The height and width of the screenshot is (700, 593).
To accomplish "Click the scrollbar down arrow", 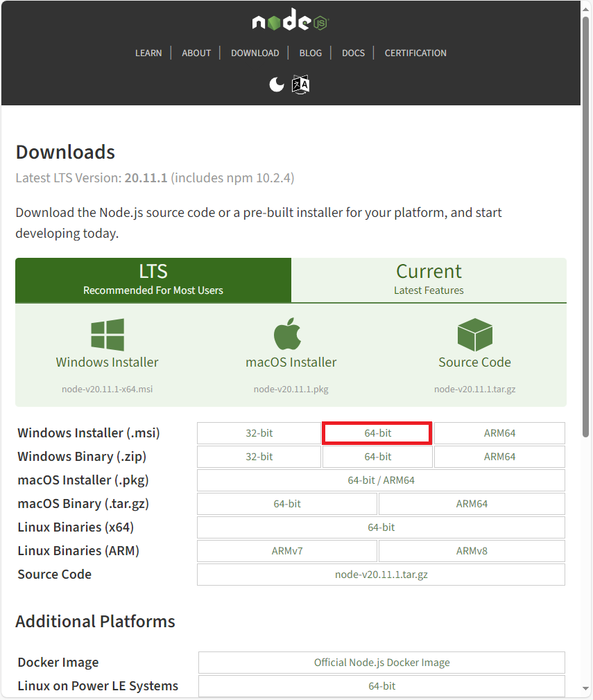I will (586, 689).
